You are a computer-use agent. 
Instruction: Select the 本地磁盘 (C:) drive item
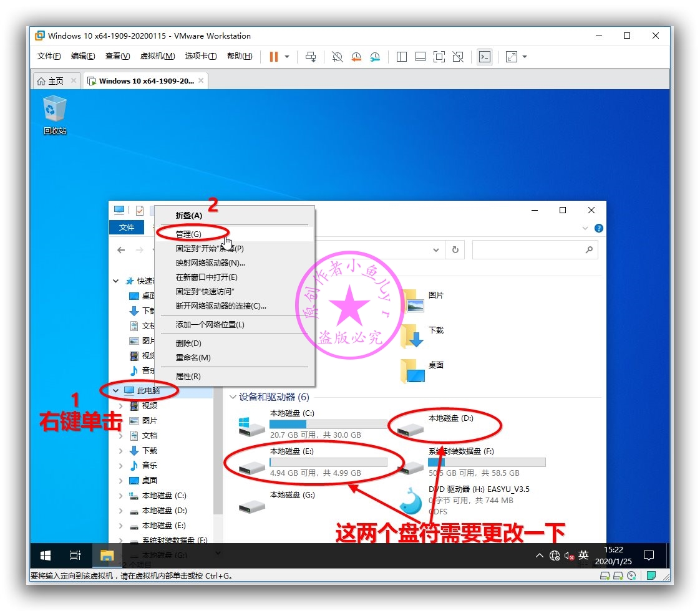[313, 424]
